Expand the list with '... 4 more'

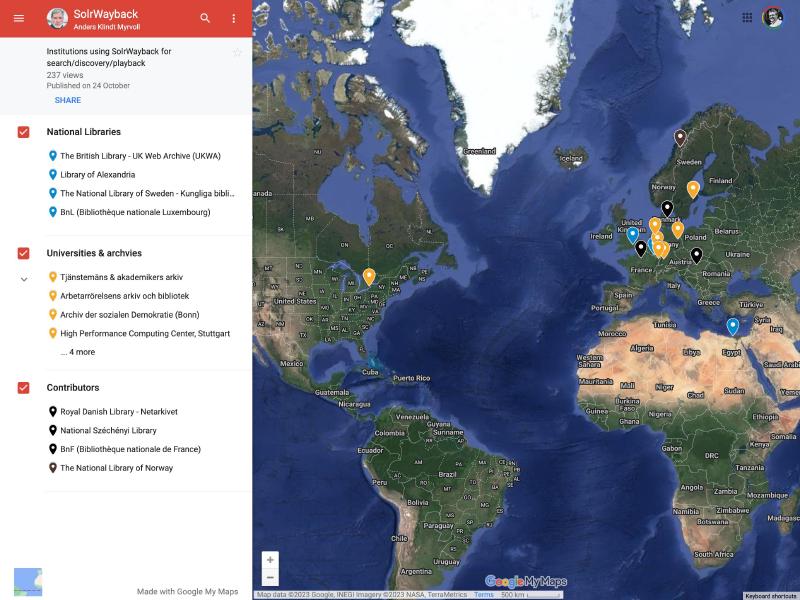pos(78,352)
